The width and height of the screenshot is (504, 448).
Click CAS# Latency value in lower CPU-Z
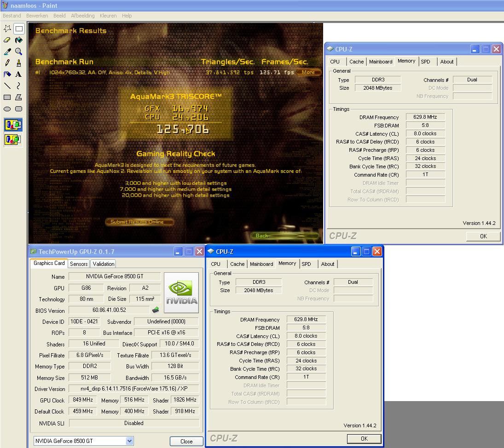(306, 336)
